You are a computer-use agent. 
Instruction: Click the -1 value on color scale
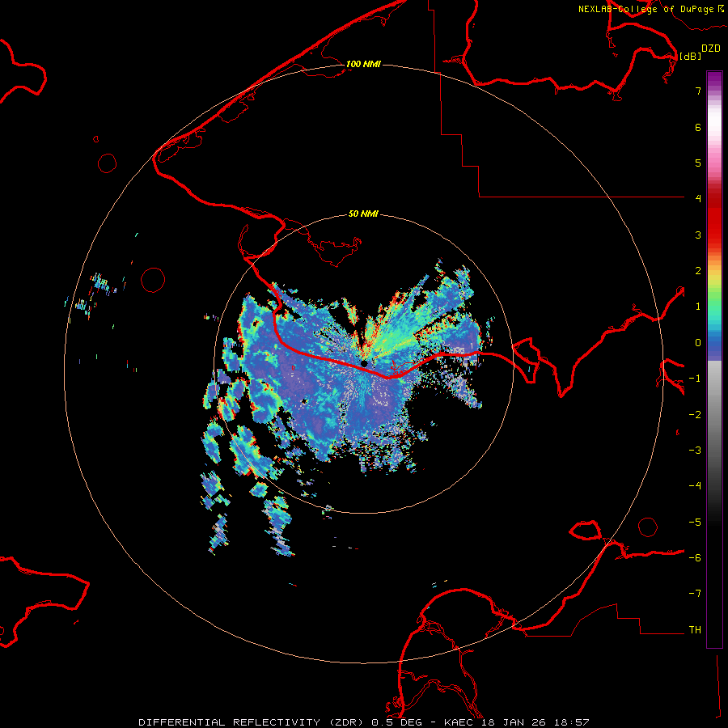[695, 379]
